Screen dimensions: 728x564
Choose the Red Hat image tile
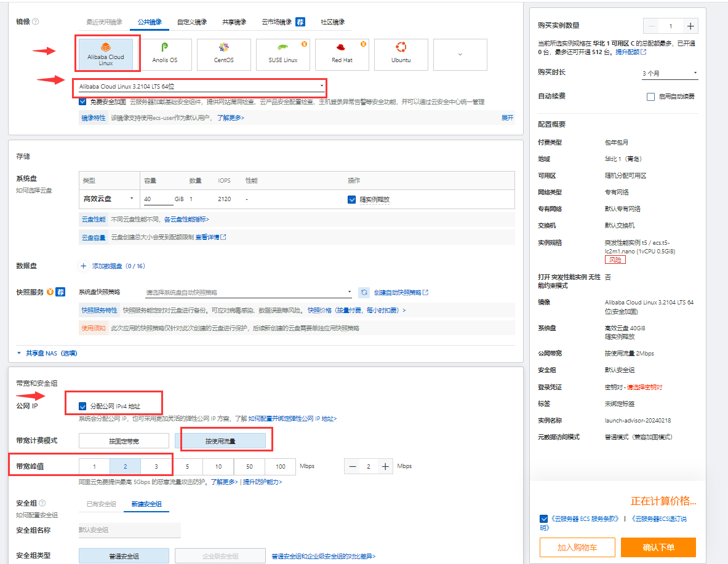click(342, 54)
